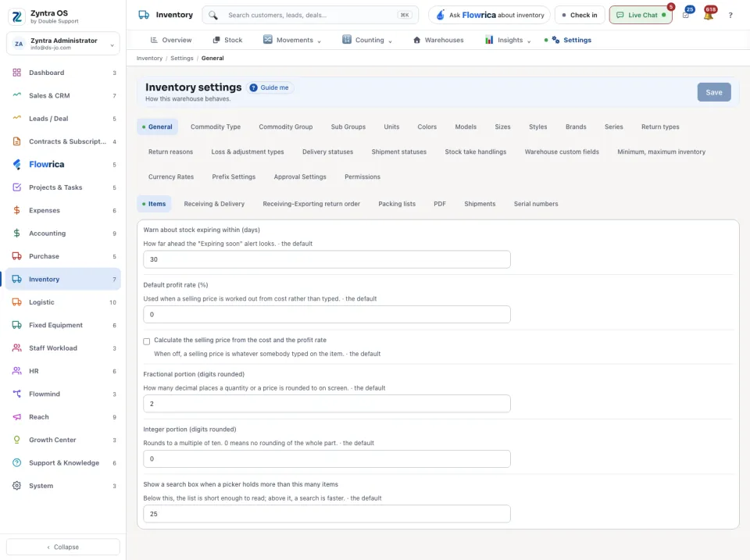Click the Expenses dollar icon
The height and width of the screenshot is (560, 750).
pos(16,210)
